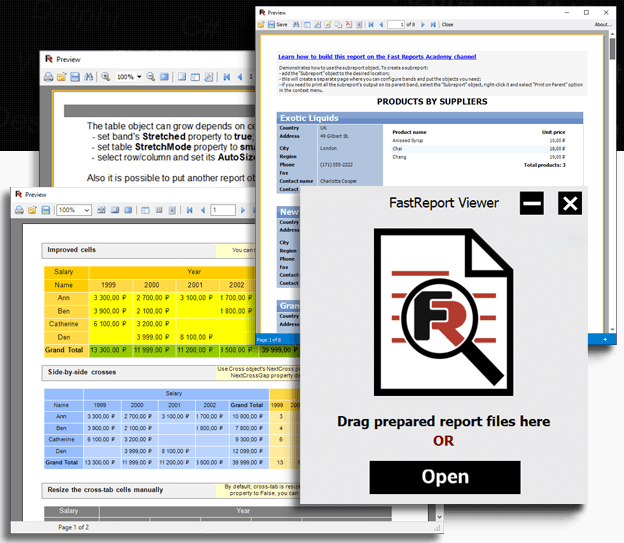Click About... in the top-right Preview toolbar
This screenshot has height=543, width=624.
(x=603, y=25)
